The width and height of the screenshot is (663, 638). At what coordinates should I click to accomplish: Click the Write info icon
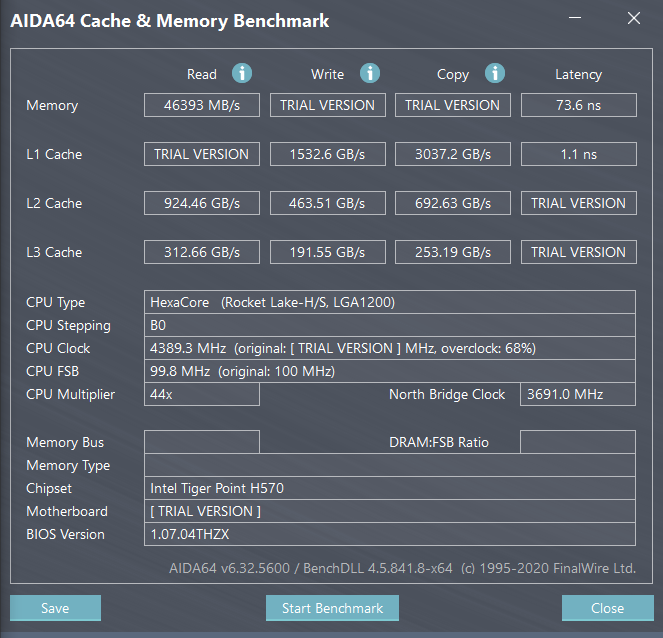pos(370,73)
